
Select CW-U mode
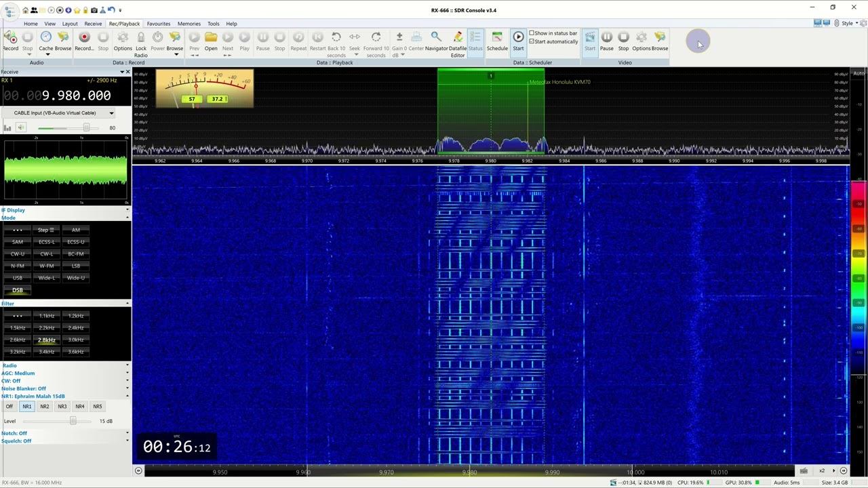coord(18,254)
